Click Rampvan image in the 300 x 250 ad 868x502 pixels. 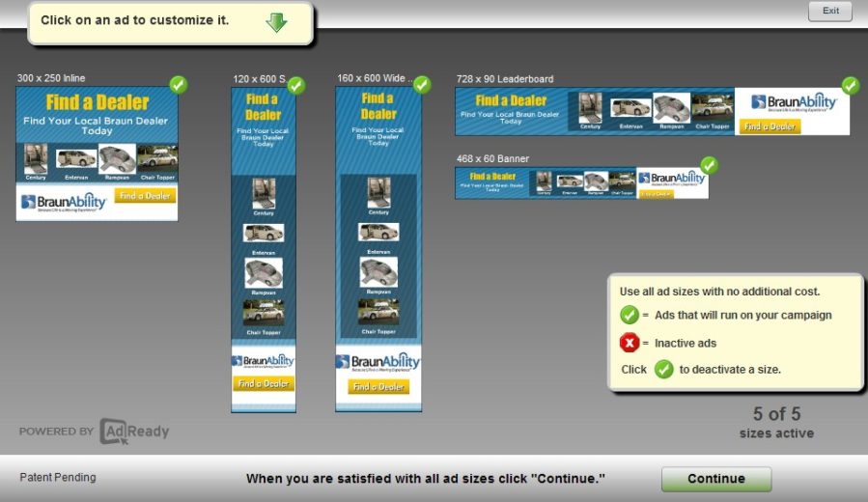118,159
